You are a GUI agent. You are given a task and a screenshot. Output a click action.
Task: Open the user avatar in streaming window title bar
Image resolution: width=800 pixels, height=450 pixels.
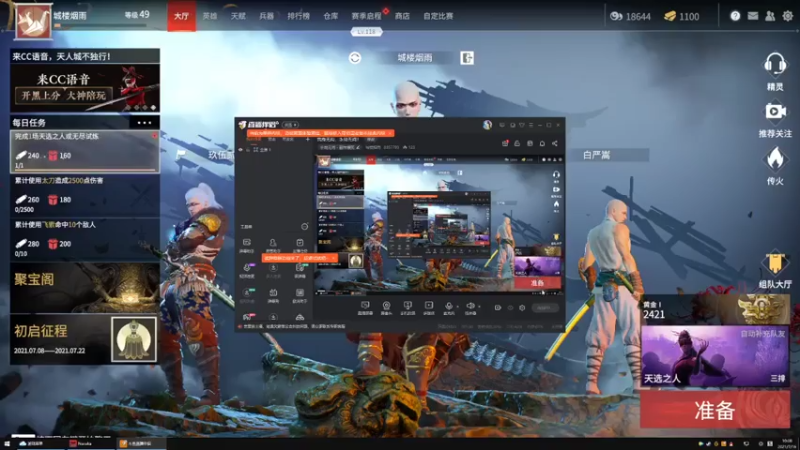[x=487, y=124]
